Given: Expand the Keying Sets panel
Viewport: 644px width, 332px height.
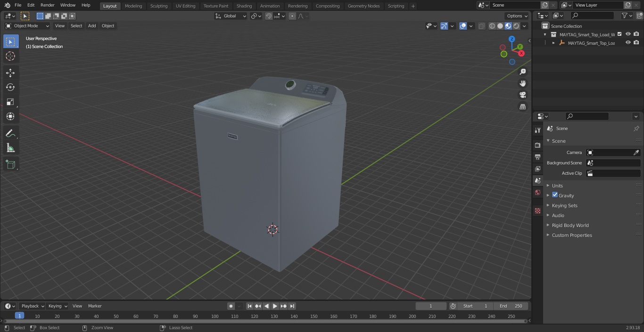Looking at the screenshot, I should click(564, 205).
